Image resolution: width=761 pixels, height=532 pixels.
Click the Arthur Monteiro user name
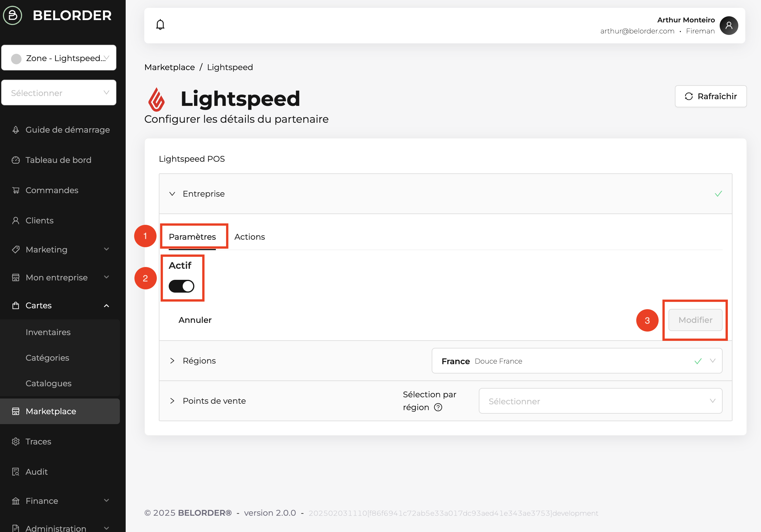click(x=686, y=20)
